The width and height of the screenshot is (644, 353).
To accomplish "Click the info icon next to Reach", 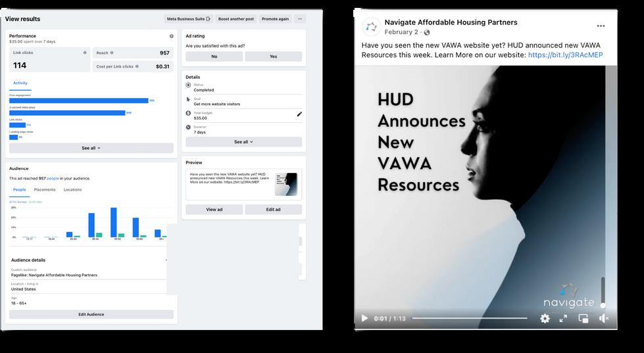I will [x=112, y=53].
